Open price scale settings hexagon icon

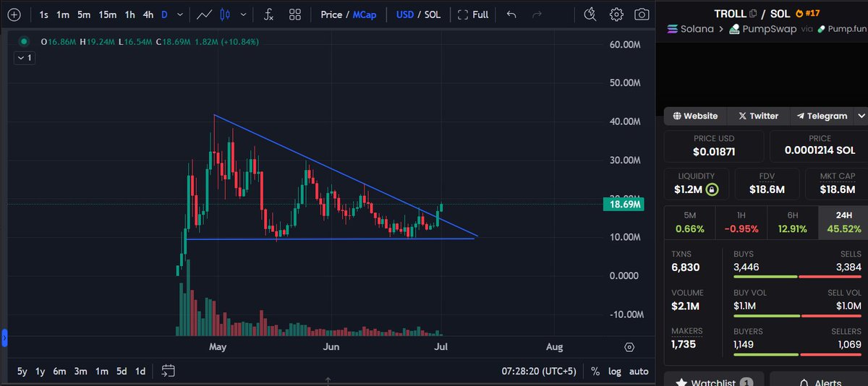coord(629,347)
